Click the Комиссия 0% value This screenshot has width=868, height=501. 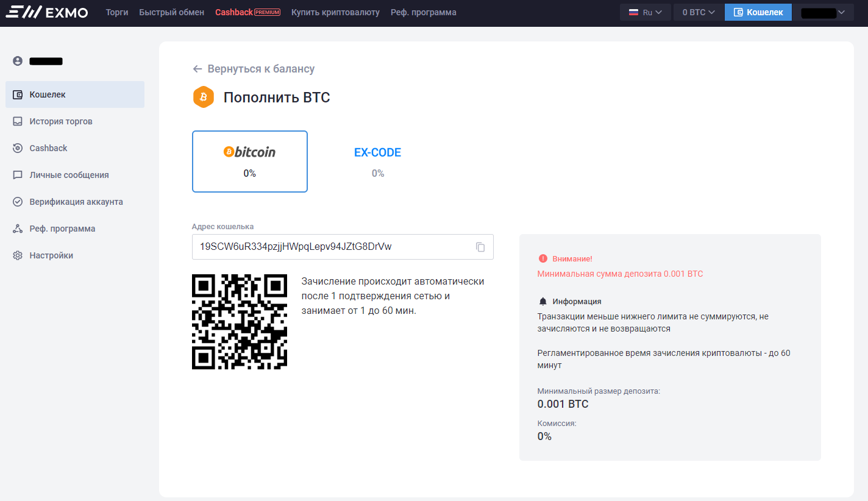tap(544, 436)
